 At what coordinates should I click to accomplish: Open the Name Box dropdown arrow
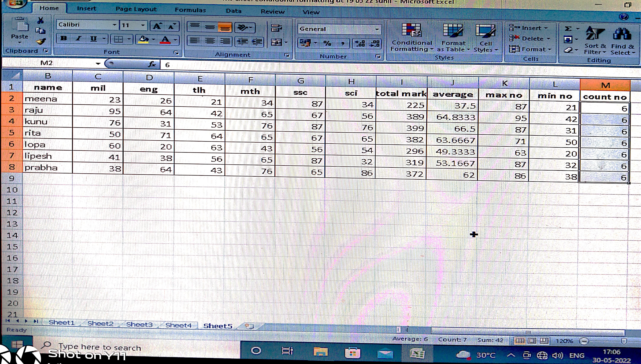tap(98, 63)
